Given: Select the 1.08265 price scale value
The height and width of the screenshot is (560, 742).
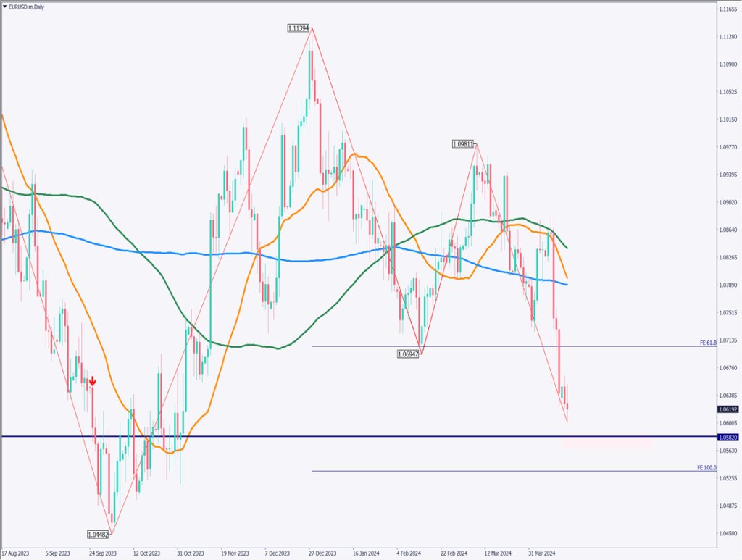Looking at the screenshot, I should tap(729, 257).
